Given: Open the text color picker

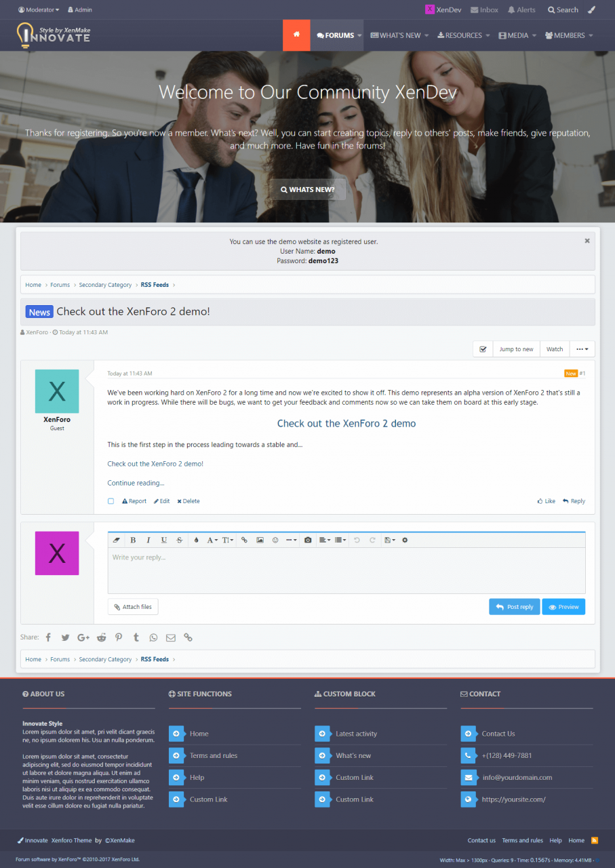Looking at the screenshot, I should [197, 540].
